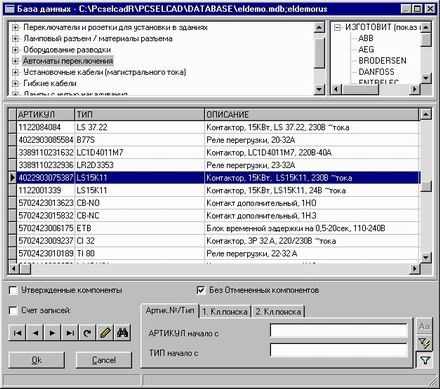
Task: Confirm with the Ok button
Action: pyautogui.click(x=37, y=360)
